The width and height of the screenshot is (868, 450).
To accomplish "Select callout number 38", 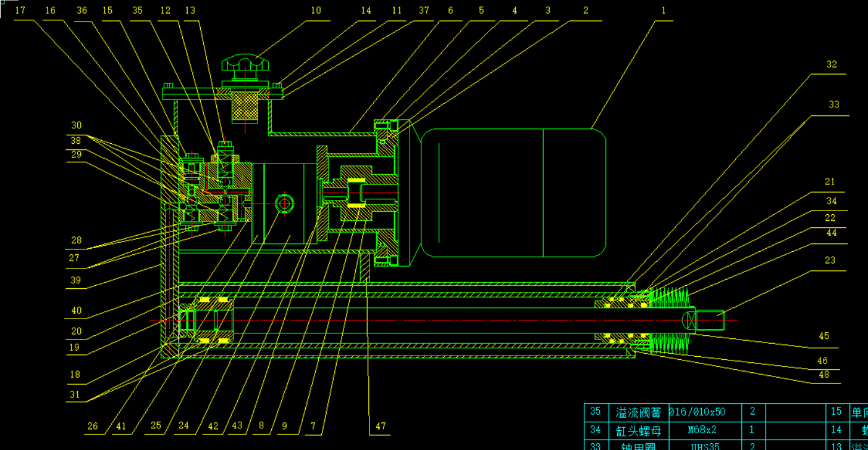I will click(x=76, y=141).
